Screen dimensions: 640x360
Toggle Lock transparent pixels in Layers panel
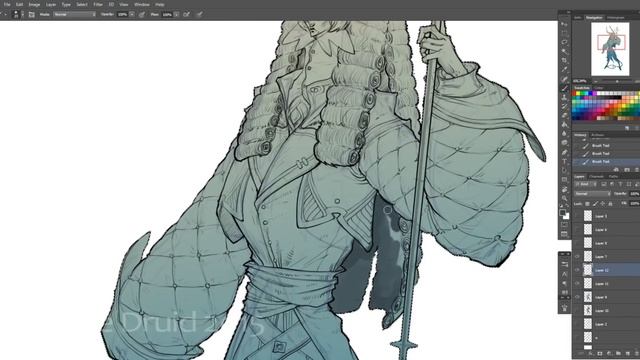click(x=587, y=204)
